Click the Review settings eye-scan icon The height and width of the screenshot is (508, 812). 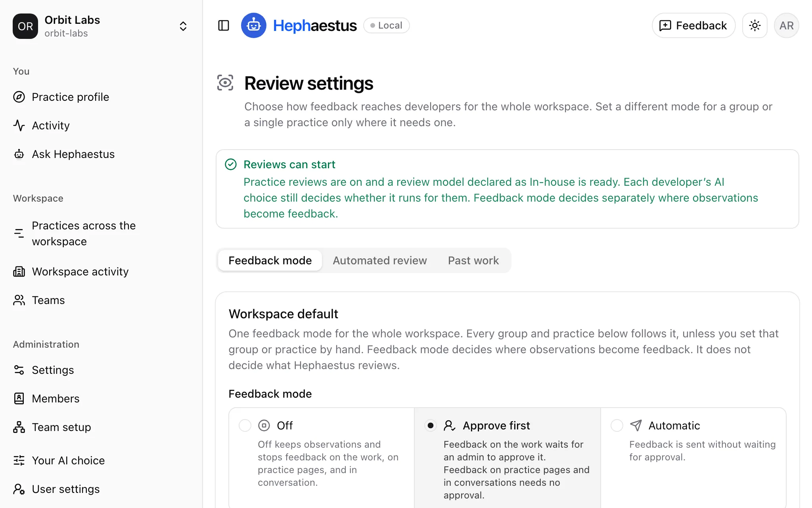click(x=225, y=83)
